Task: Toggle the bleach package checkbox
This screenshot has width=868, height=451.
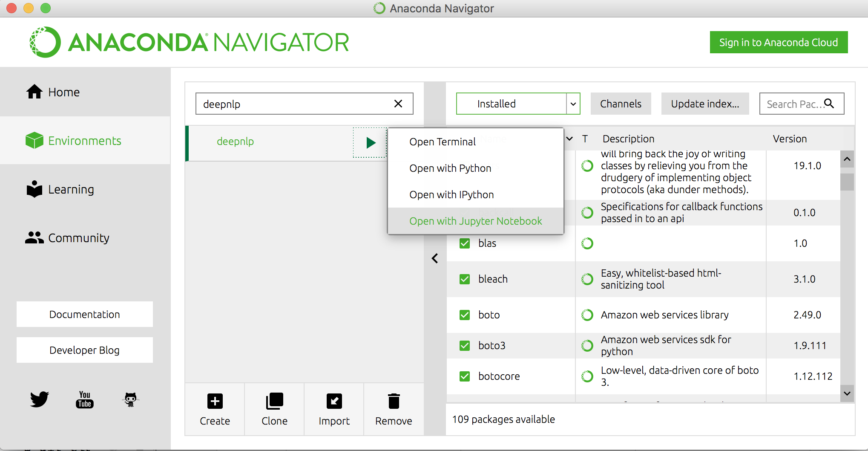Action: pyautogui.click(x=465, y=279)
